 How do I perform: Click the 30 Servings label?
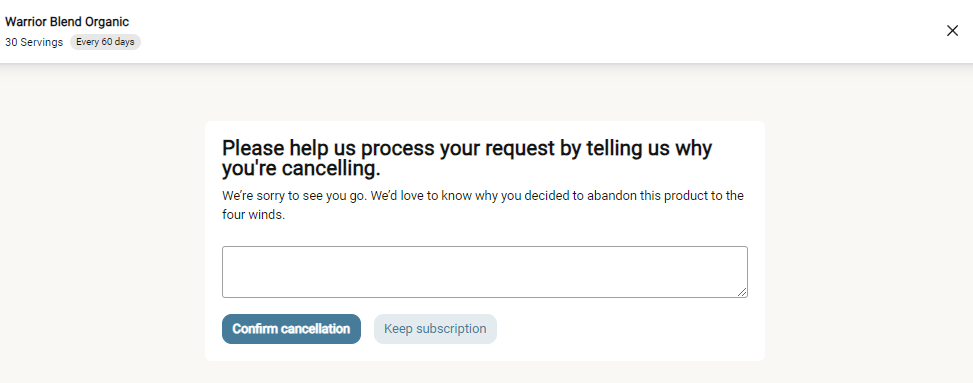[x=34, y=42]
